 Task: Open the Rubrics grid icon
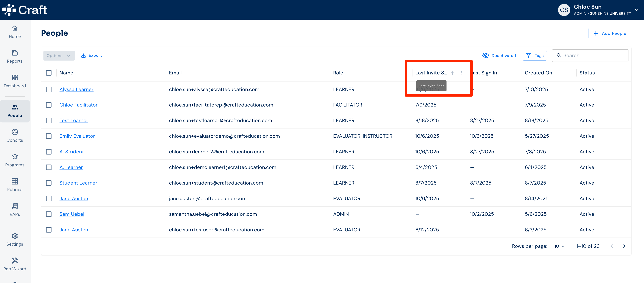click(x=15, y=181)
